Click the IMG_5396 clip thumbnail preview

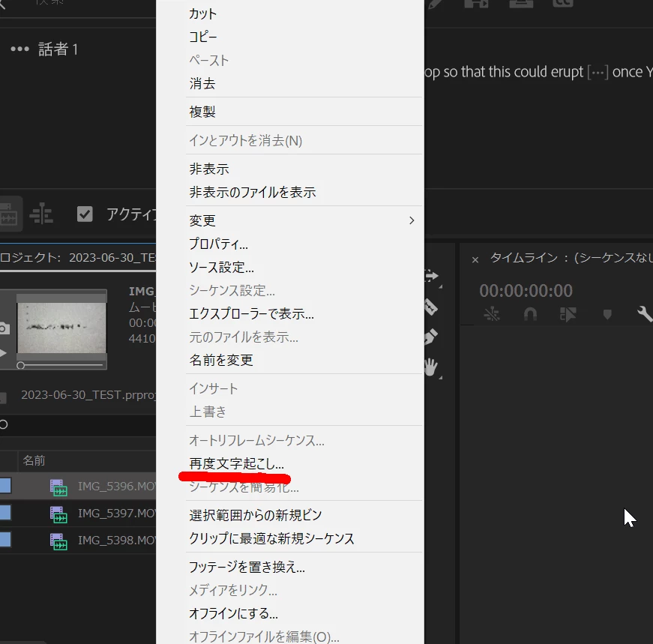[x=61, y=328]
